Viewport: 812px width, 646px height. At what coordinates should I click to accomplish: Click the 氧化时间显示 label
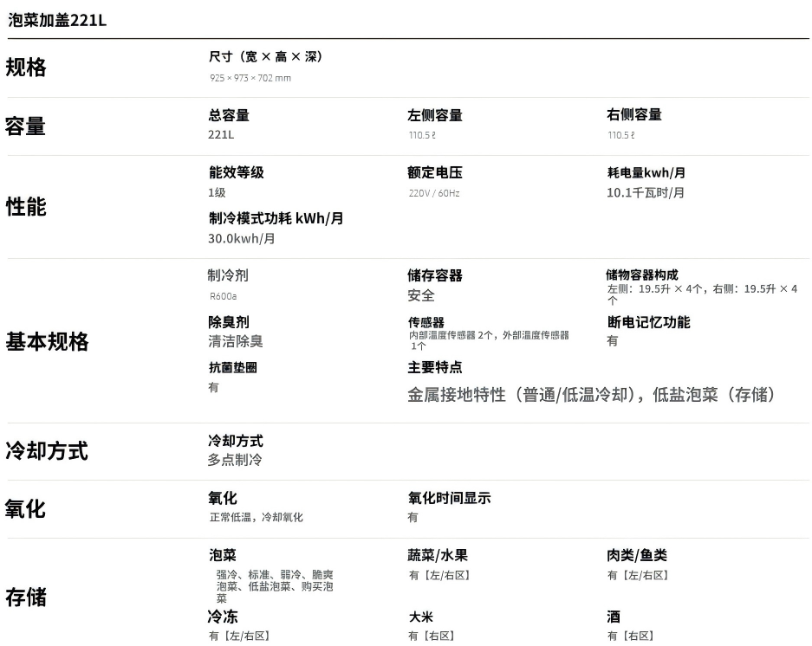point(449,498)
